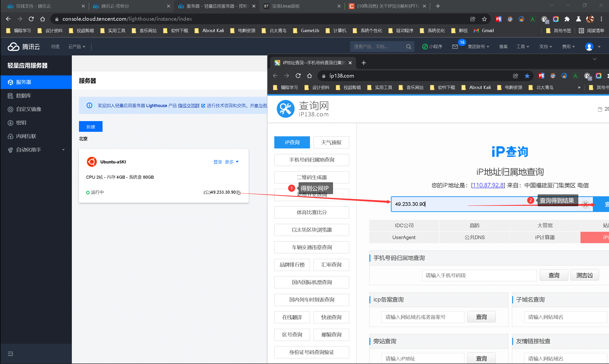This screenshot has width=609, height=364.
Task: Click 备案 in Tencent top bar
Action: pyautogui.click(x=503, y=46)
